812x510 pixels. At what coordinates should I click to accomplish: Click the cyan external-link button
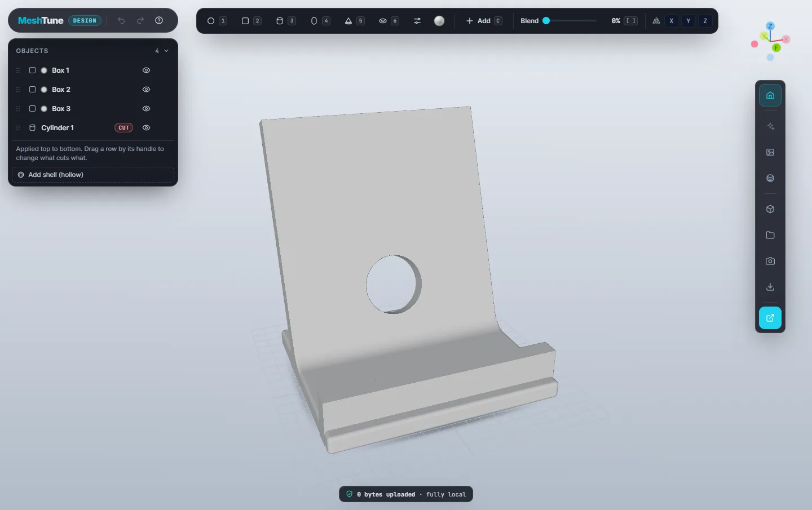(770, 318)
